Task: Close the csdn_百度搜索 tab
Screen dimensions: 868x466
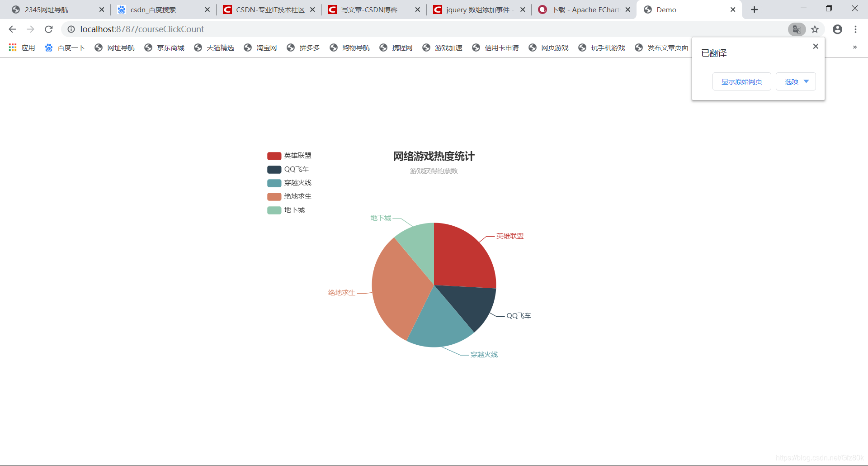Action: 207,10
